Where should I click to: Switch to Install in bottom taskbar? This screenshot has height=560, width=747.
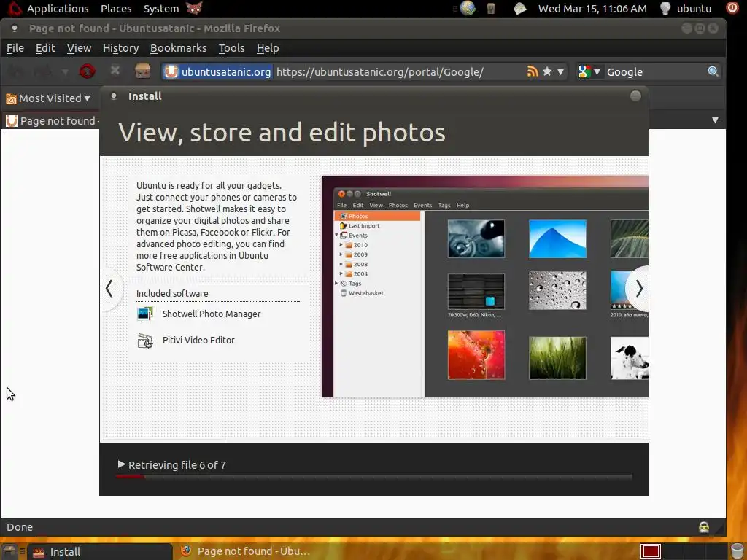pos(101,551)
